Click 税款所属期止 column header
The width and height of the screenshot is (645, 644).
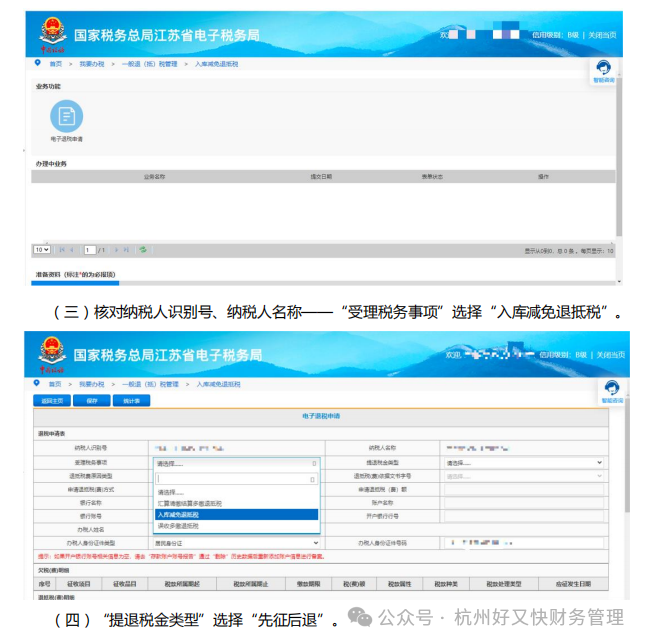click(x=251, y=584)
